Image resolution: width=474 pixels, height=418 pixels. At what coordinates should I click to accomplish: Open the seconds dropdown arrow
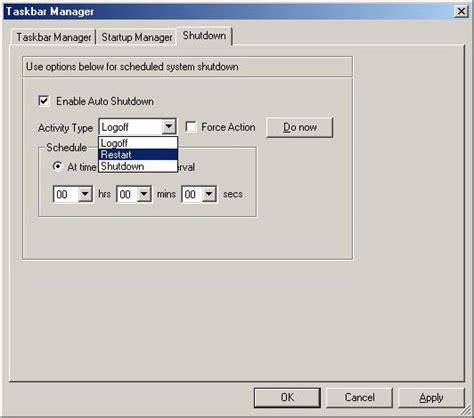209,194
